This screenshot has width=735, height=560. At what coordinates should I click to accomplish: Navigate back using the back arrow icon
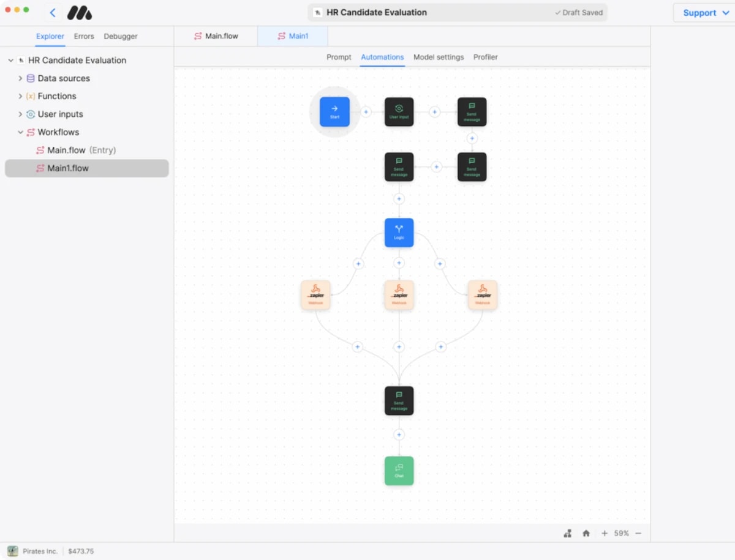coord(53,12)
